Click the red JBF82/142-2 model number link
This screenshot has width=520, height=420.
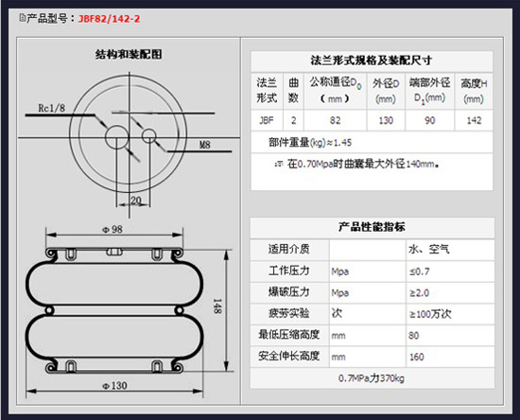(x=109, y=19)
